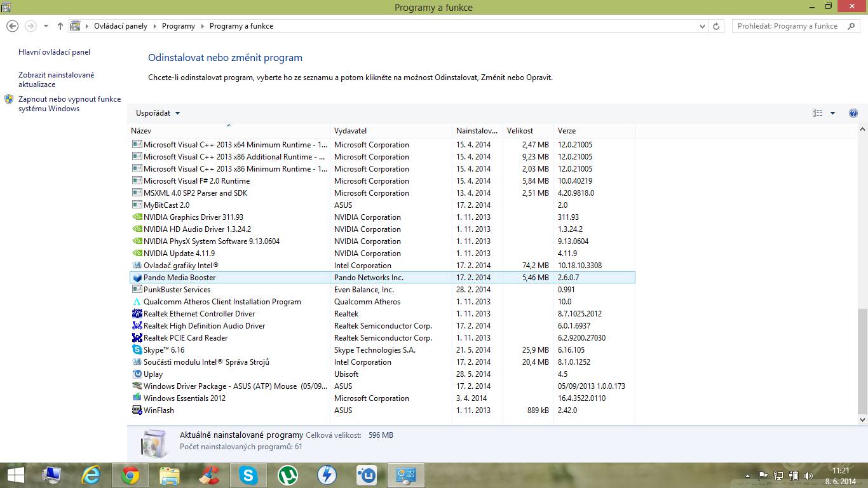Go up one level with up arrow
The height and width of the screenshot is (488, 868).
coord(60,26)
